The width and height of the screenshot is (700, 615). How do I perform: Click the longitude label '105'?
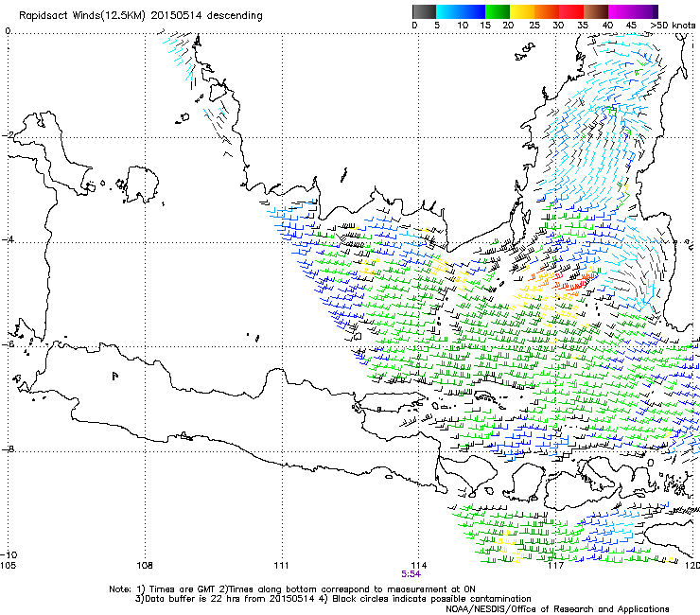(8, 566)
